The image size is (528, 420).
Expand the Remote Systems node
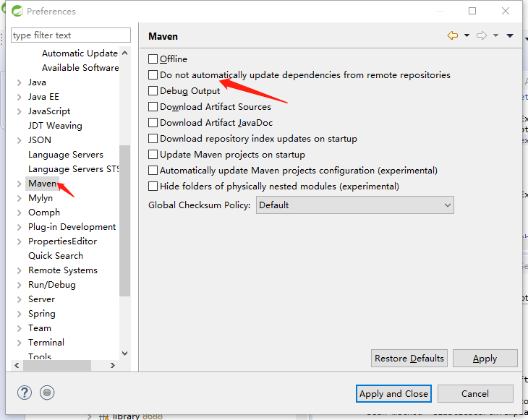click(x=20, y=270)
